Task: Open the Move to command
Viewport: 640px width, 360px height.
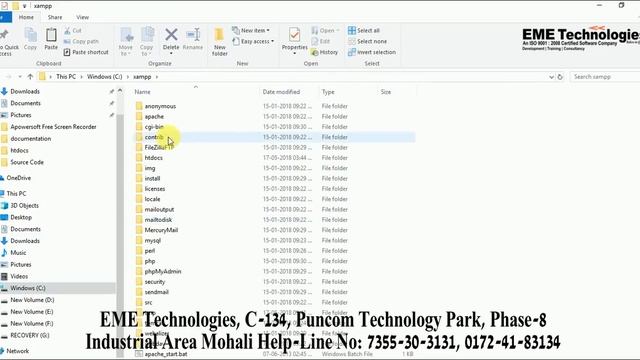Action: click(x=126, y=42)
